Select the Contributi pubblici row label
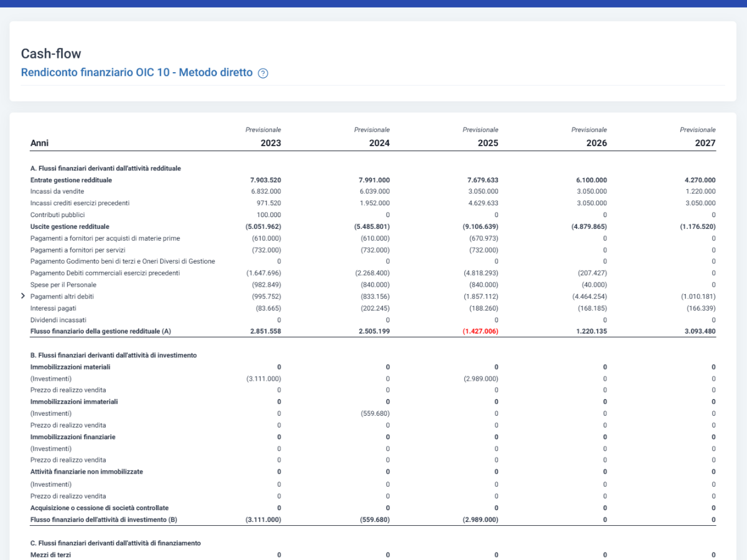The height and width of the screenshot is (560, 747). (57, 215)
